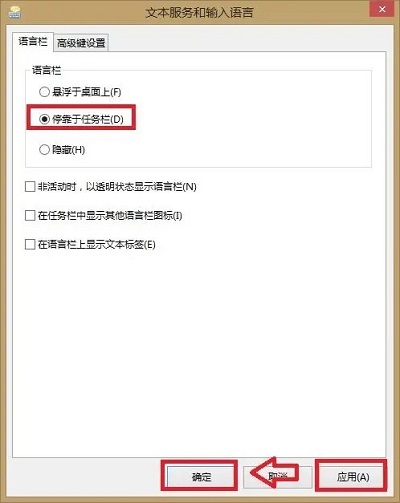The height and width of the screenshot is (503, 400).
Task: Choose the 停靠于任务栏(D) radio option
Action: [x=44, y=119]
